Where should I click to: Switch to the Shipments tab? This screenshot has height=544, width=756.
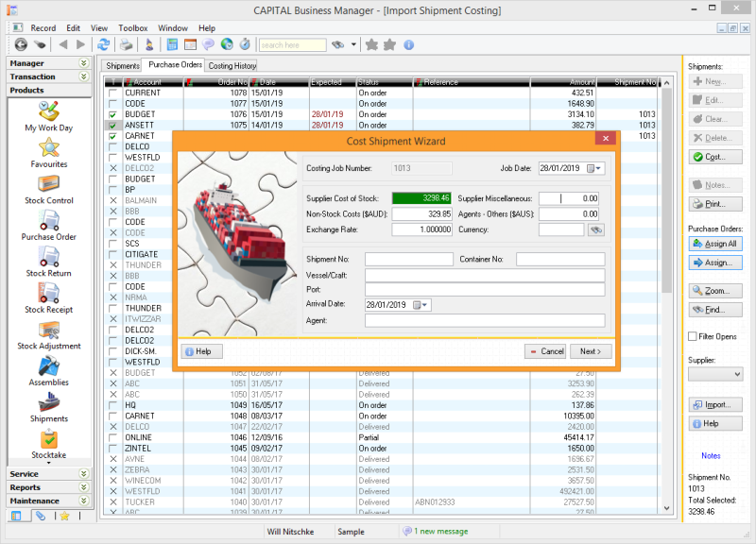pos(123,65)
